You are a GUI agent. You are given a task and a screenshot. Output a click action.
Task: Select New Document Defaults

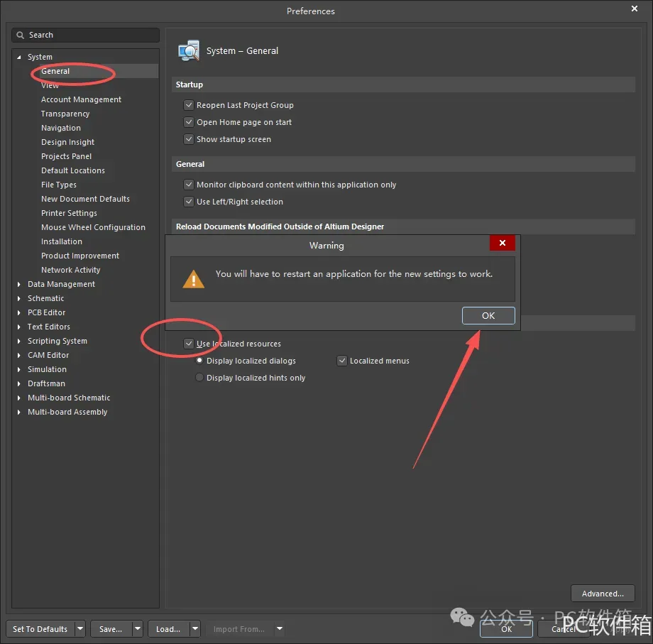coord(85,199)
